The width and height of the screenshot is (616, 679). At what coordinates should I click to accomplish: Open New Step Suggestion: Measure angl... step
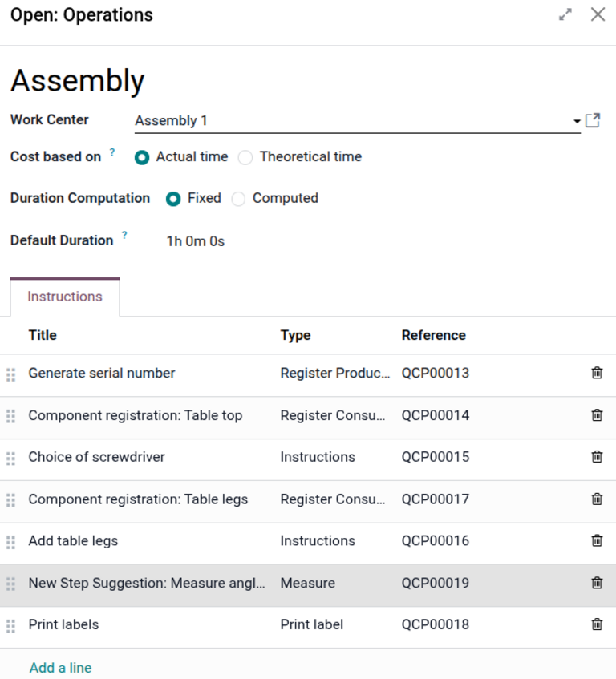pyautogui.click(x=147, y=583)
